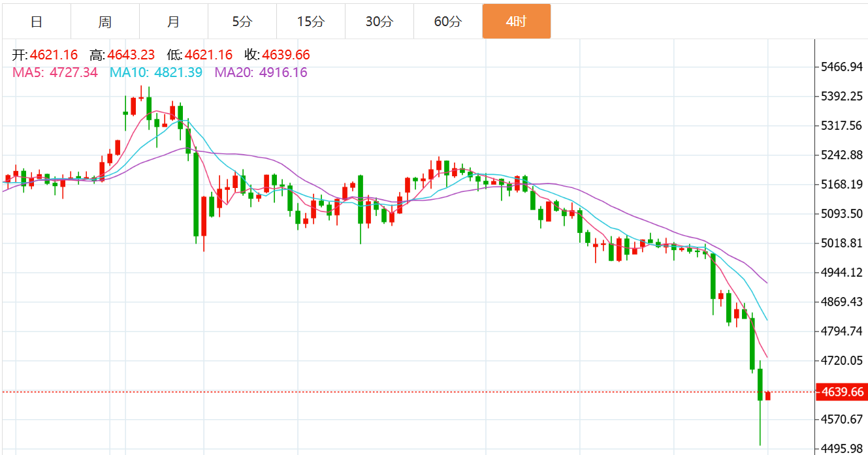Click the low price 4621.16 after 低
The image size is (868, 455).
[209, 55]
